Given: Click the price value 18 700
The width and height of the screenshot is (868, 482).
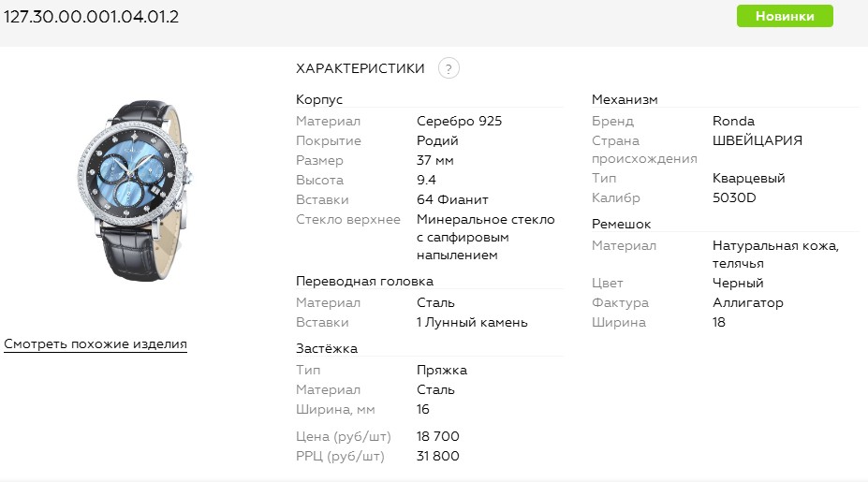Looking at the screenshot, I should pos(438,436).
